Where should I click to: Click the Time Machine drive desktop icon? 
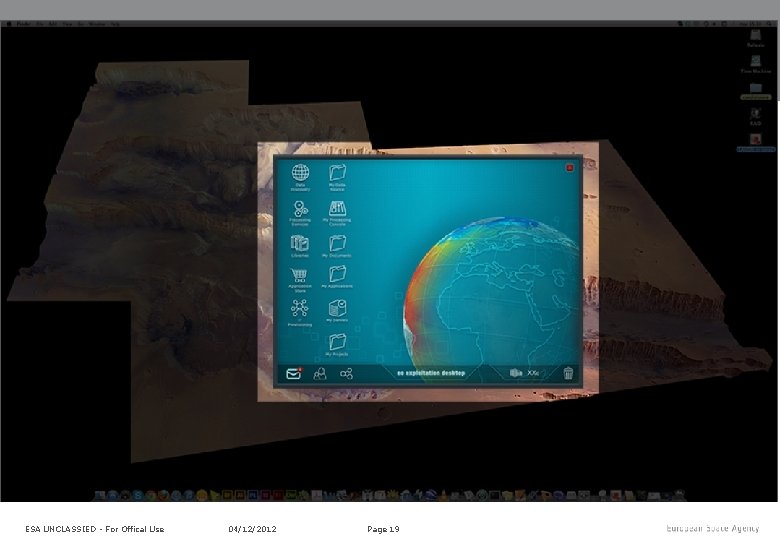pos(756,61)
